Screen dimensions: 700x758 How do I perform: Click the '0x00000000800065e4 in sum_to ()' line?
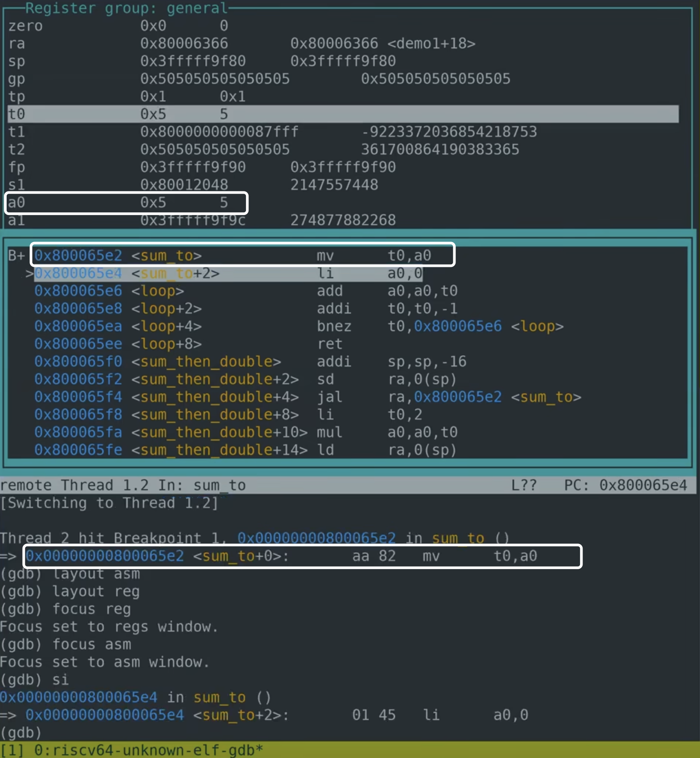click(x=135, y=697)
